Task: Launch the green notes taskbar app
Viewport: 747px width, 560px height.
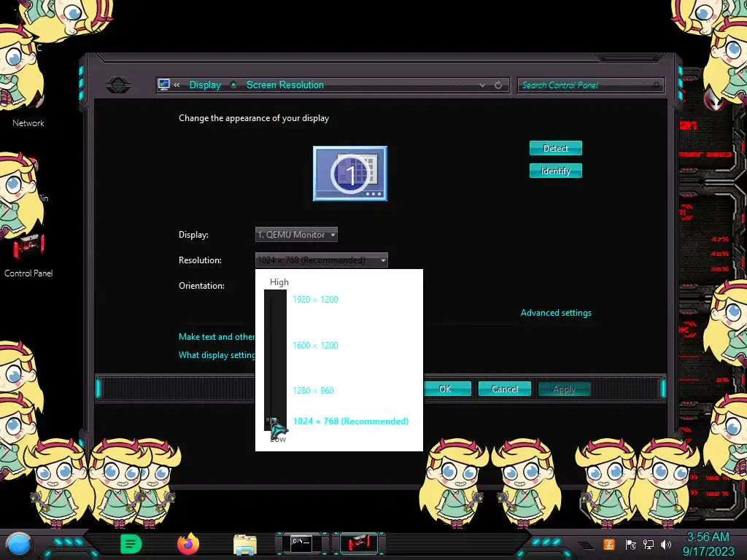Action: pyautogui.click(x=131, y=544)
